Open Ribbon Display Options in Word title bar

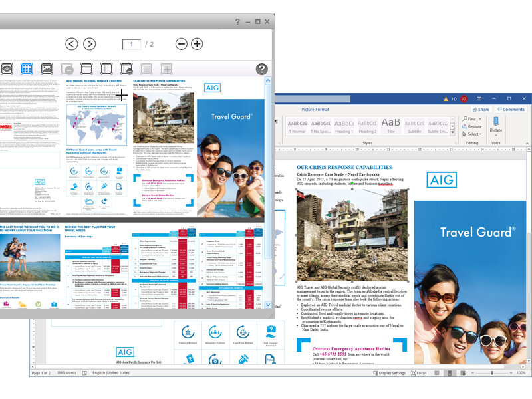point(479,98)
